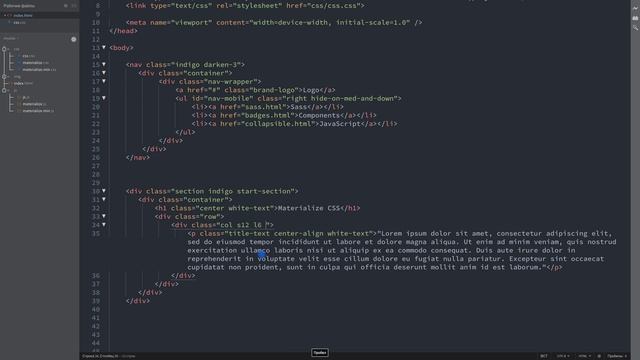The width and height of the screenshot is (640, 360).
Task: Collapse the css folder in the project tree
Action: [x=4, y=49]
